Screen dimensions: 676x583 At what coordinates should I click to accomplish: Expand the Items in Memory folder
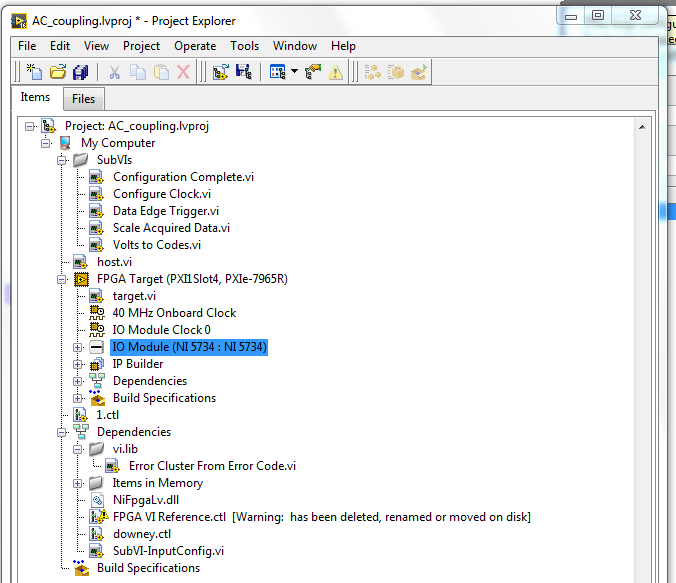[x=79, y=483]
